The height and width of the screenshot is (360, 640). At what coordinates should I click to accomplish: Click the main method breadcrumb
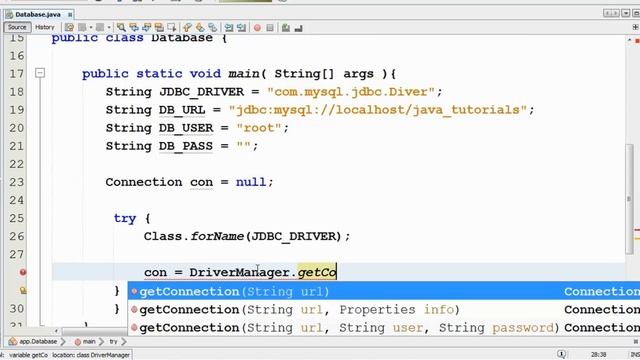pyautogui.click(x=85, y=341)
